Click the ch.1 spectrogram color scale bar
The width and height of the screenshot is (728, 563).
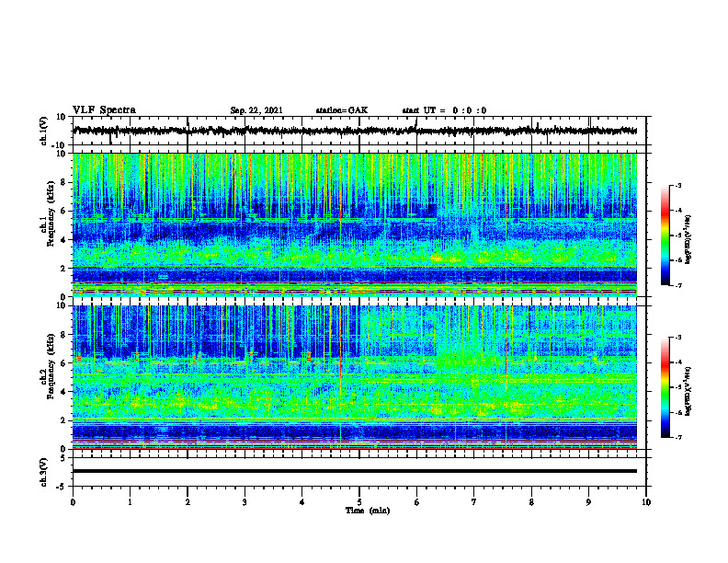tap(665, 236)
